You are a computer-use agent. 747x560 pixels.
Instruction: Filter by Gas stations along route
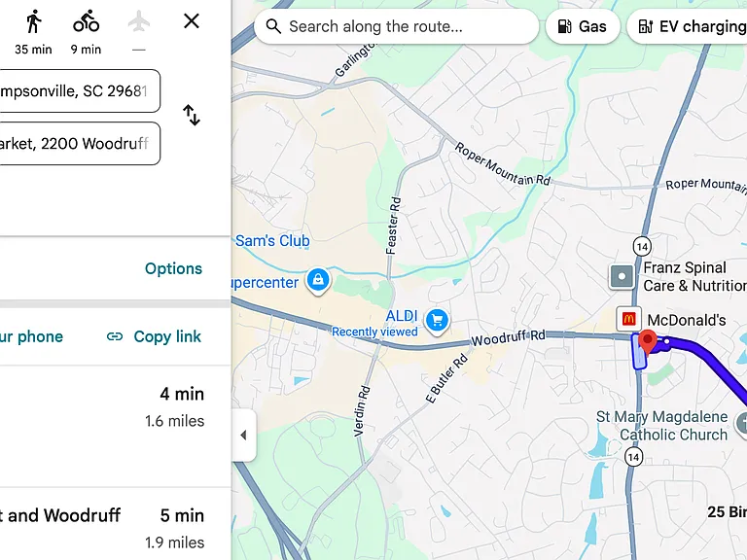[583, 26]
